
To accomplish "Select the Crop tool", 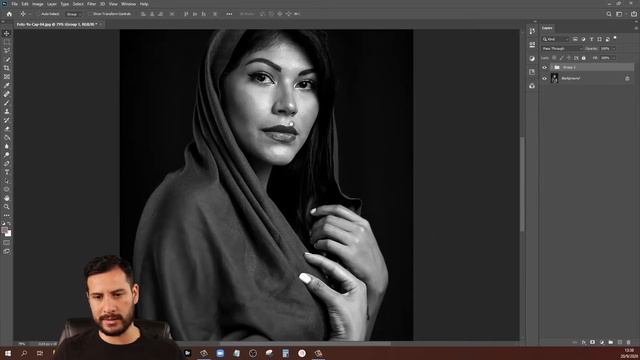I will coord(7,68).
